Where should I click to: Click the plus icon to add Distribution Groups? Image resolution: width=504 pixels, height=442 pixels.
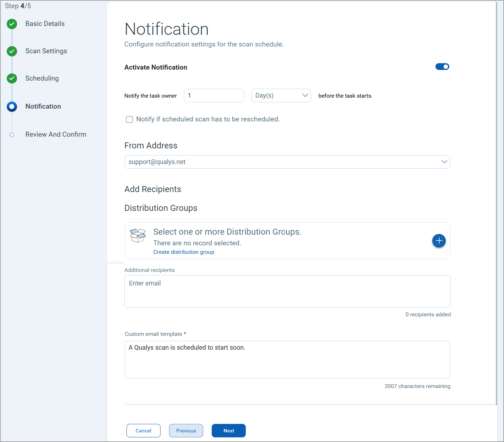click(x=439, y=241)
